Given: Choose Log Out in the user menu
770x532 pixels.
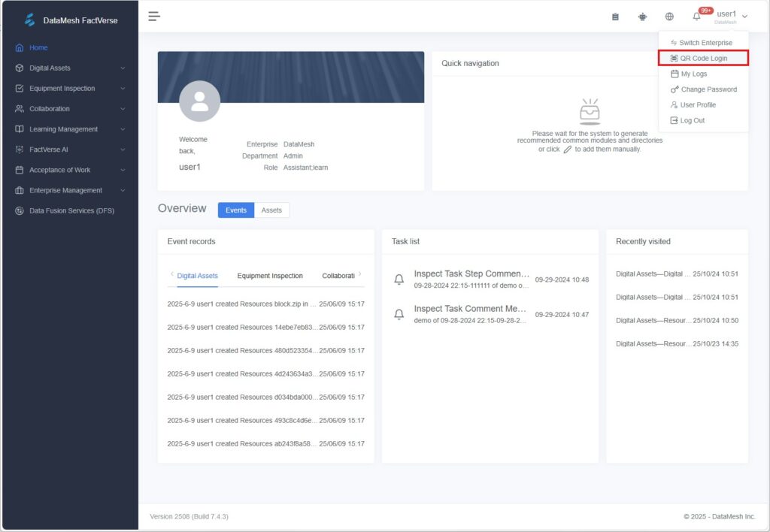Looking at the screenshot, I should coord(692,121).
